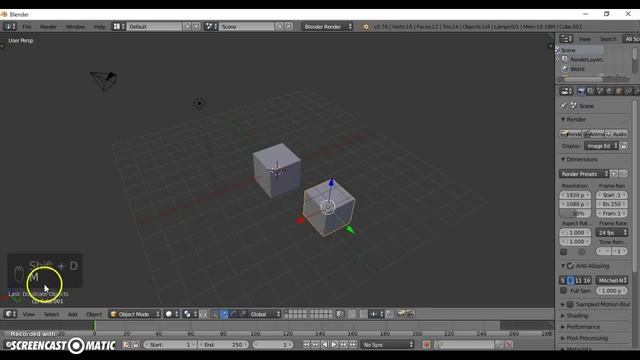Image resolution: width=640 pixels, height=360 pixels.
Task: Select the Object properties tab icon
Action: coord(619,91)
